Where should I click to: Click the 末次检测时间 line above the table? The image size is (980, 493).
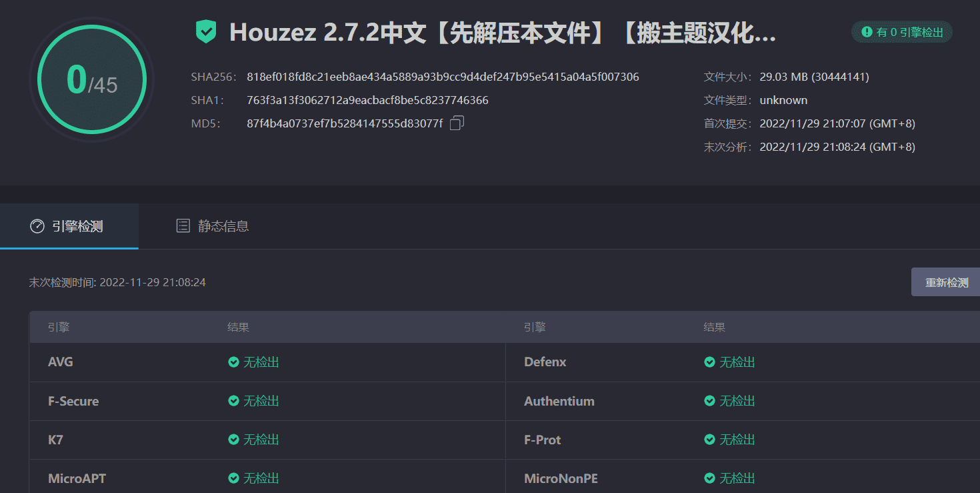click(117, 282)
